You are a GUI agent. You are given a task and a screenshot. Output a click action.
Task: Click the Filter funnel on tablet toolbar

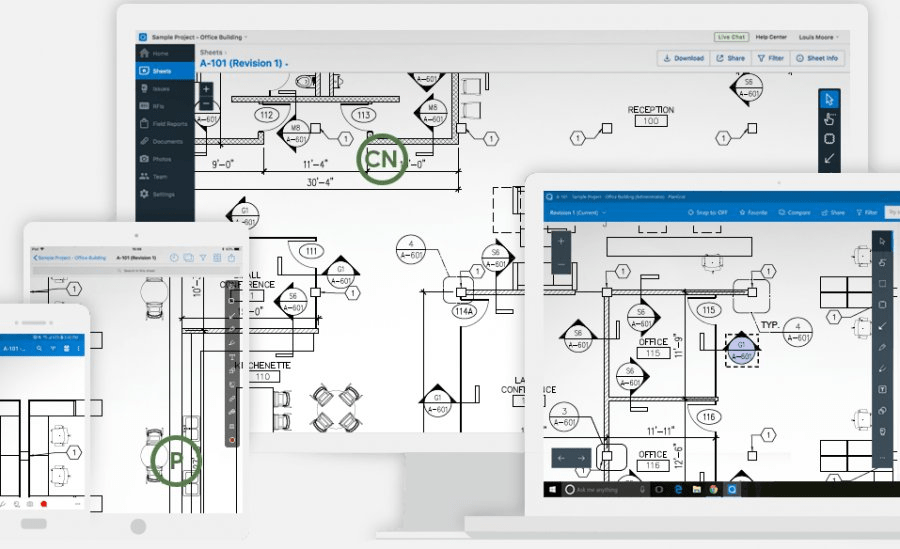pos(203,257)
